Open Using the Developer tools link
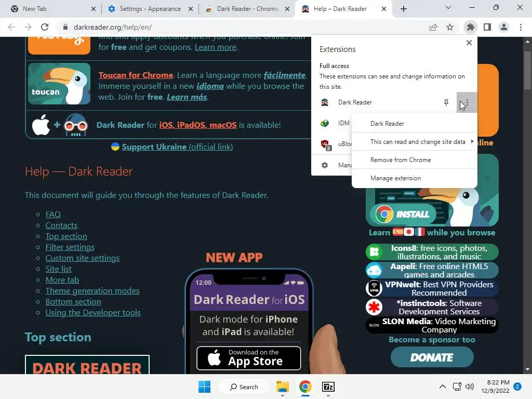This screenshot has height=399, width=532. pyautogui.click(x=93, y=312)
